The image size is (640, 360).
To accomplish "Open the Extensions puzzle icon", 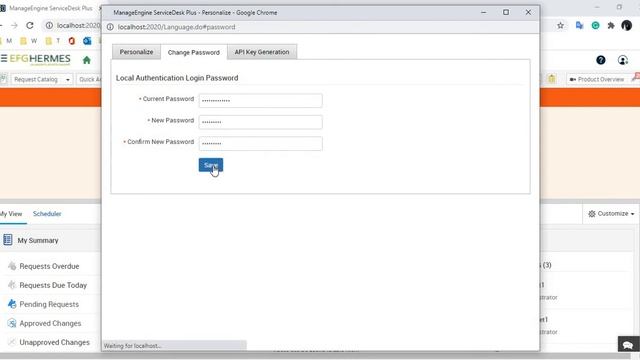I will point(611,25).
